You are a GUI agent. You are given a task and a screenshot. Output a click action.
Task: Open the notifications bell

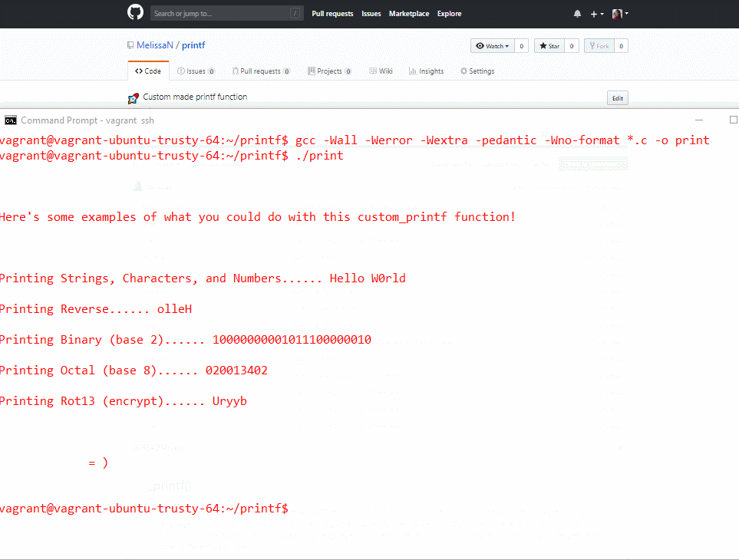coord(577,14)
